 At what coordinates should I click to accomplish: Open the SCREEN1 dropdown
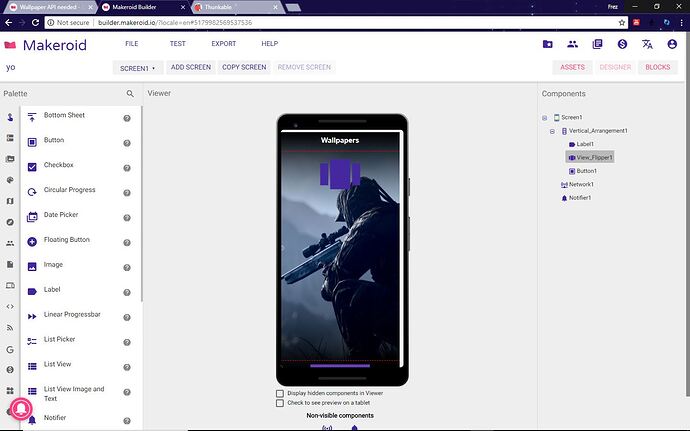138,68
